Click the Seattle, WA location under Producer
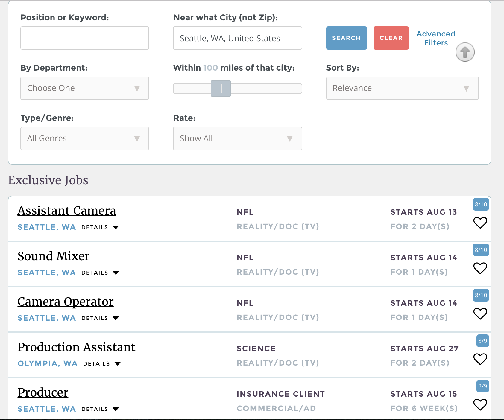The width and height of the screenshot is (504, 420). pyautogui.click(x=47, y=409)
